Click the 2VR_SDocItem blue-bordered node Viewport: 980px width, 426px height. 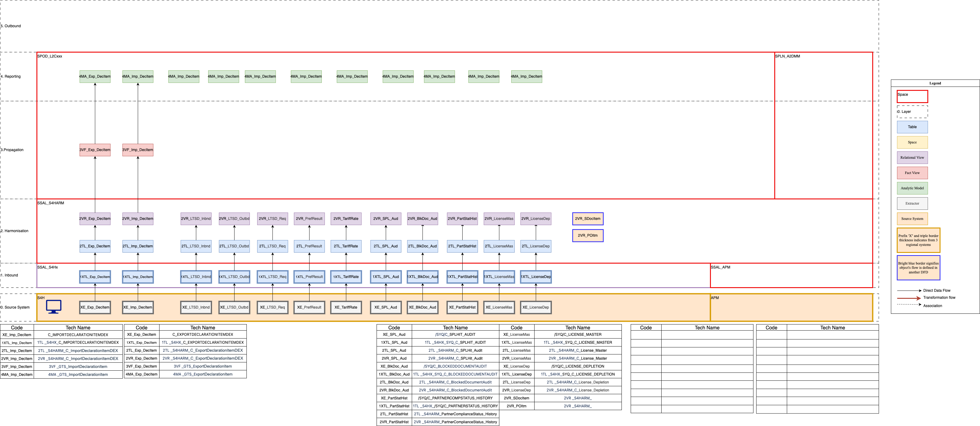pos(588,219)
